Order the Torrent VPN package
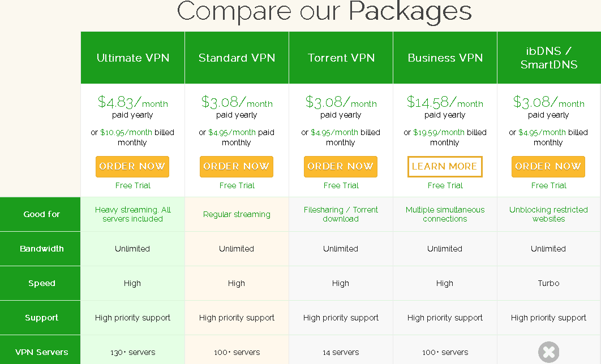This screenshot has width=601, height=364. pyautogui.click(x=340, y=167)
